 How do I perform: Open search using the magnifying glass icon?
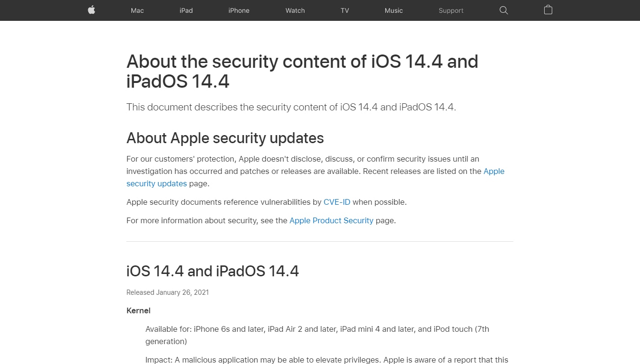click(503, 10)
